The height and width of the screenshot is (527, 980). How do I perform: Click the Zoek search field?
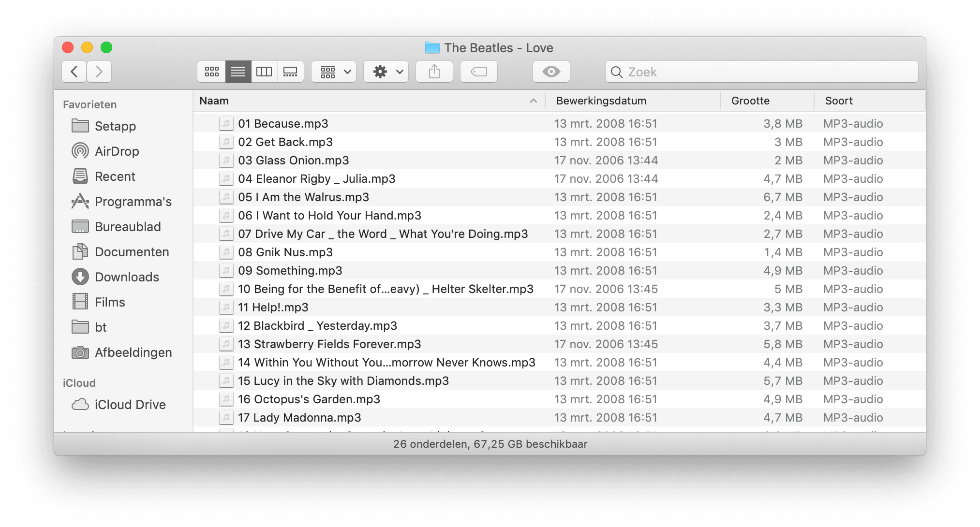tap(762, 72)
